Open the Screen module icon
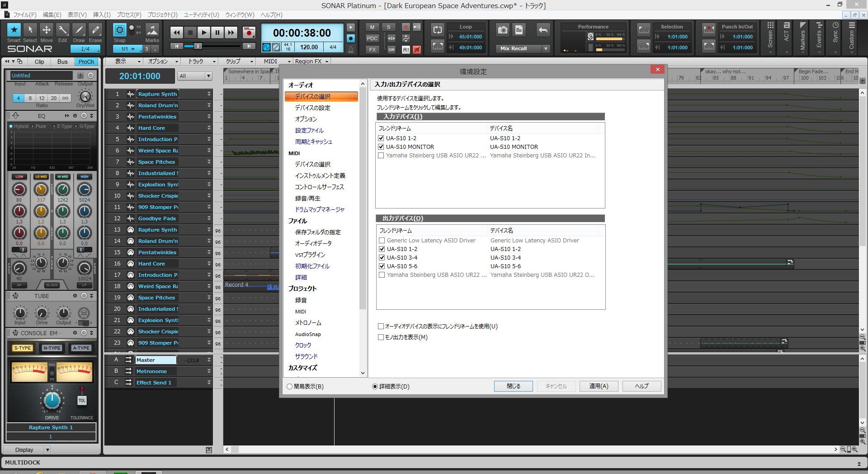The image size is (868, 474). (770, 25)
